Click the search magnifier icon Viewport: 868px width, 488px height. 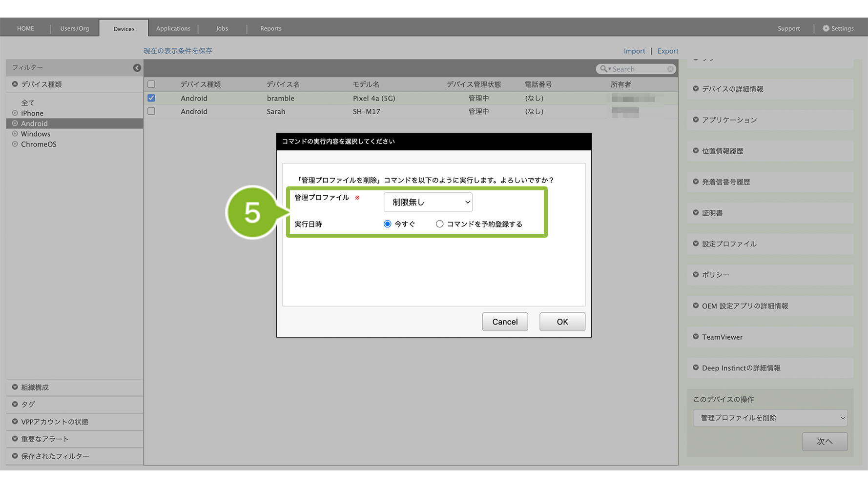604,69
